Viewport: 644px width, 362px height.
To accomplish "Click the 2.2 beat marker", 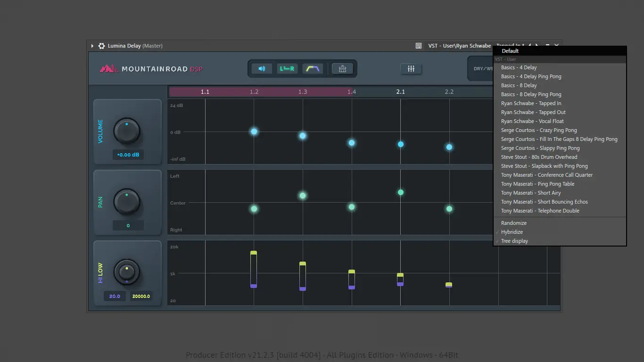I will tap(449, 91).
